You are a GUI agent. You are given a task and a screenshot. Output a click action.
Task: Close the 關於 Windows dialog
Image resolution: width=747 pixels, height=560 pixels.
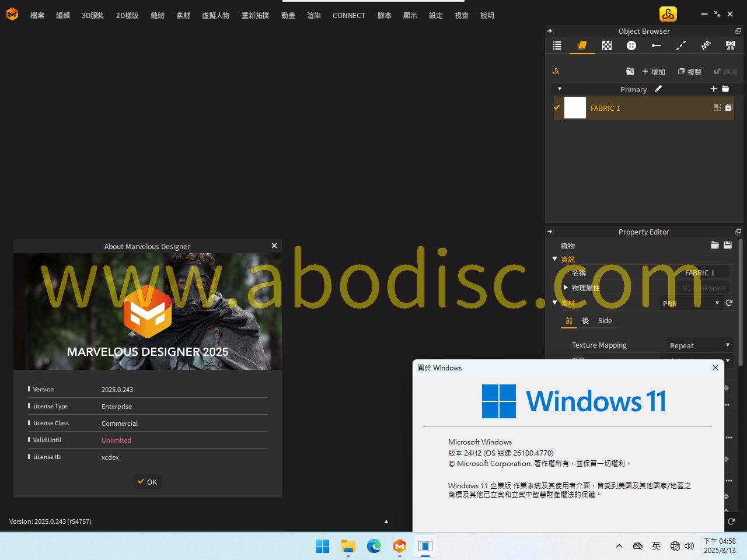pos(715,367)
